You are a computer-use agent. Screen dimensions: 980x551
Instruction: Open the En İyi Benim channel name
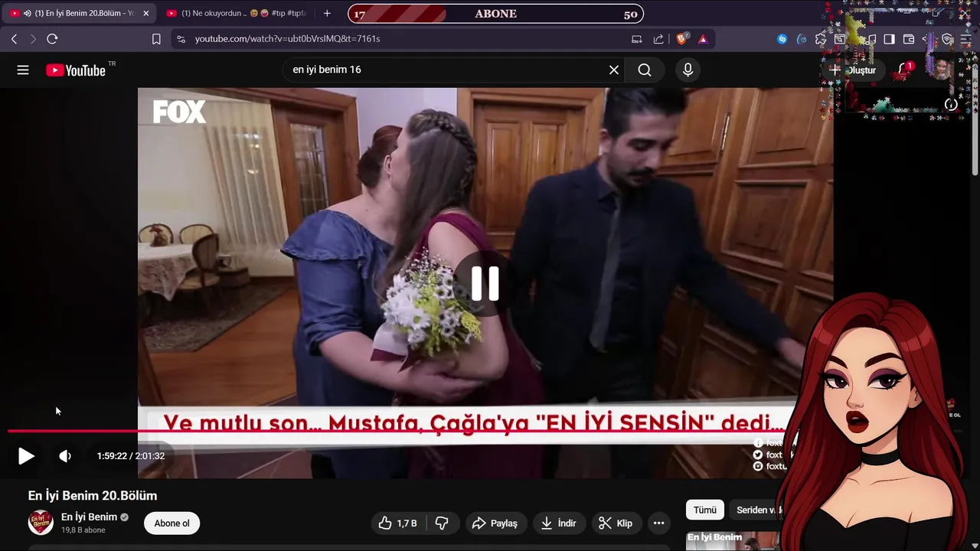89,517
